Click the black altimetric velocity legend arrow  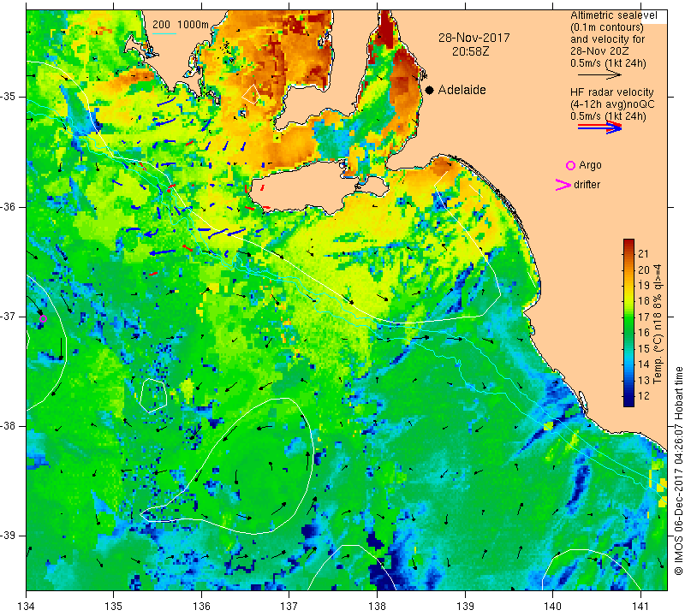(x=599, y=74)
